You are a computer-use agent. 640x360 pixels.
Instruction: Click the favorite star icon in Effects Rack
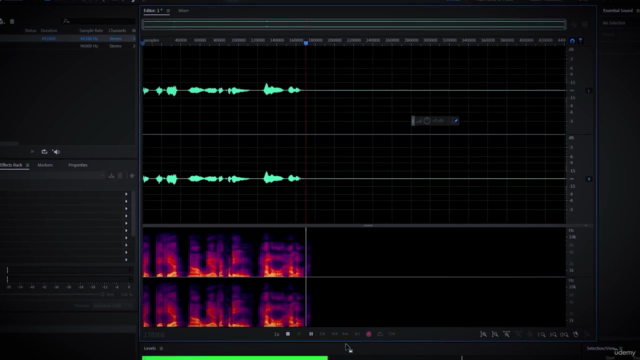(132, 176)
